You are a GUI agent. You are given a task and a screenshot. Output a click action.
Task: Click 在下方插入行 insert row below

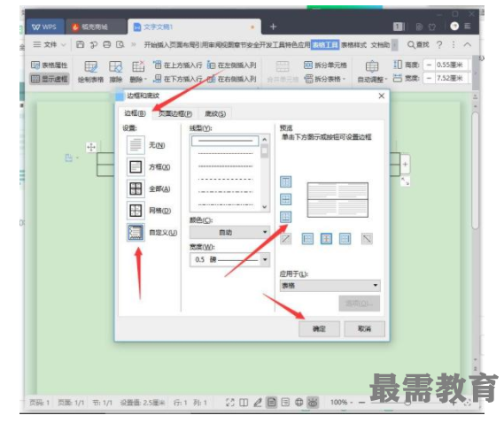(x=178, y=79)
